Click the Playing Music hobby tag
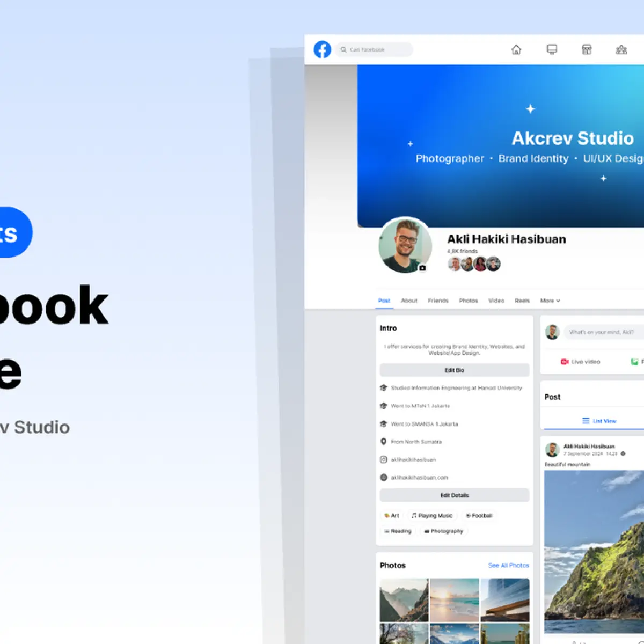The height and width of the screenshot is (644, 644). [432, 516]
